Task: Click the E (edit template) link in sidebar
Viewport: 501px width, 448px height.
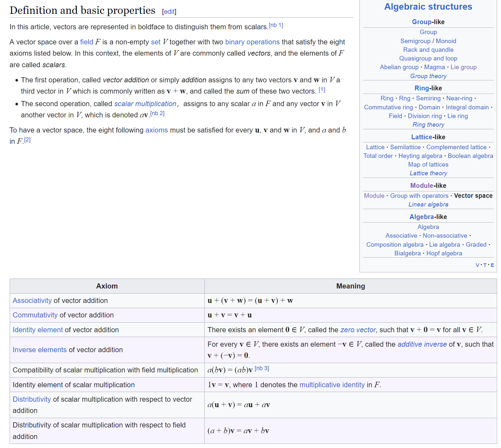Action: click(492, 265)
